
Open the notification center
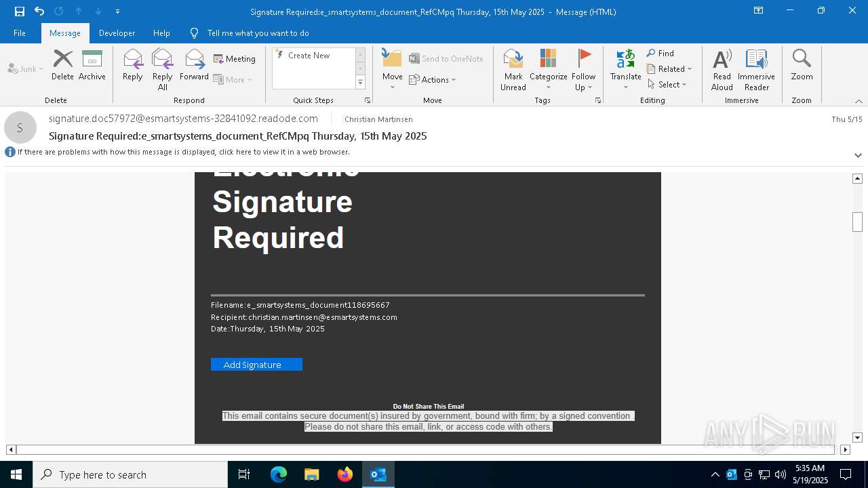pyautogui.click(x=846, y=474)
